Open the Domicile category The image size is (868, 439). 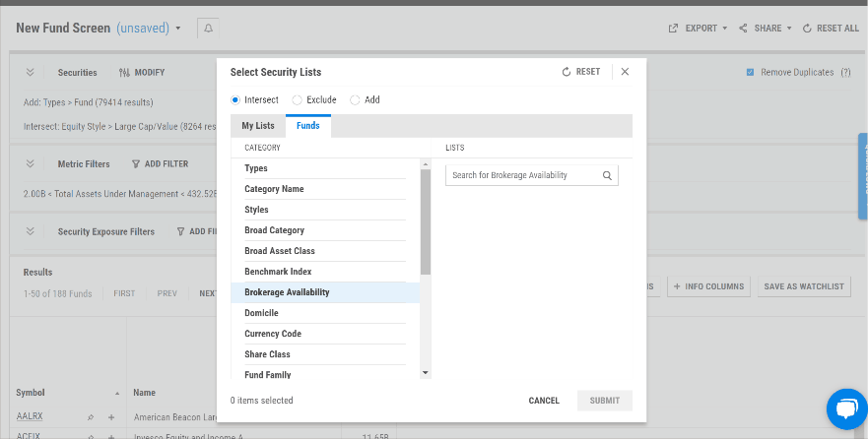[x=325, y=313]
